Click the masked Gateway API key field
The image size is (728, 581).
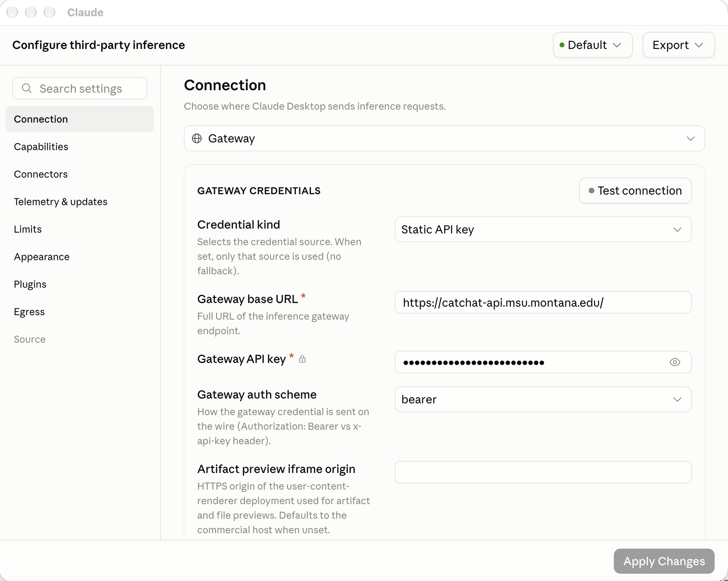543,362
